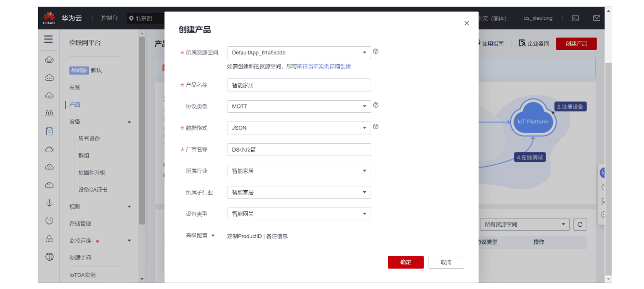Open the hamburger menu in the sidebar
This screenshot has width=644, height=289.
(49, 39)
